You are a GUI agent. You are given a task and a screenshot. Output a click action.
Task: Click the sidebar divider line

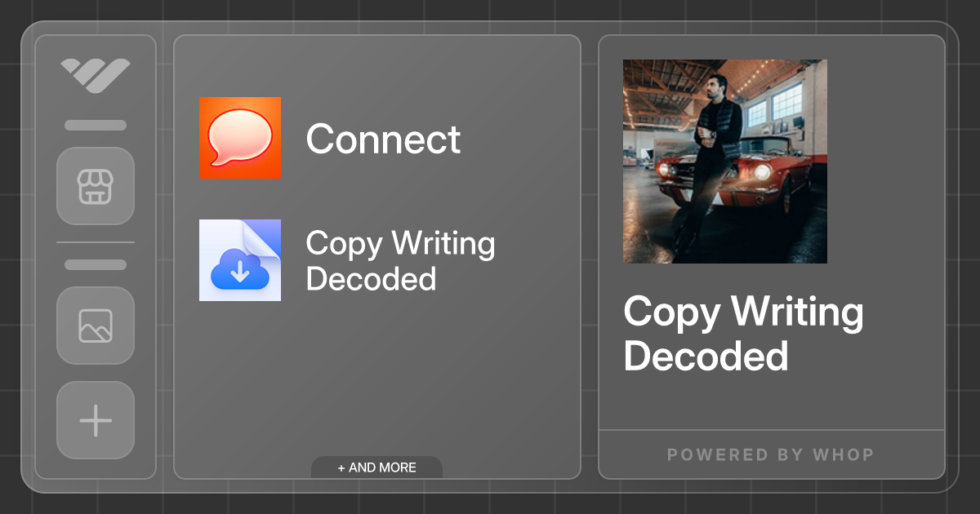(x=96, y=243)
